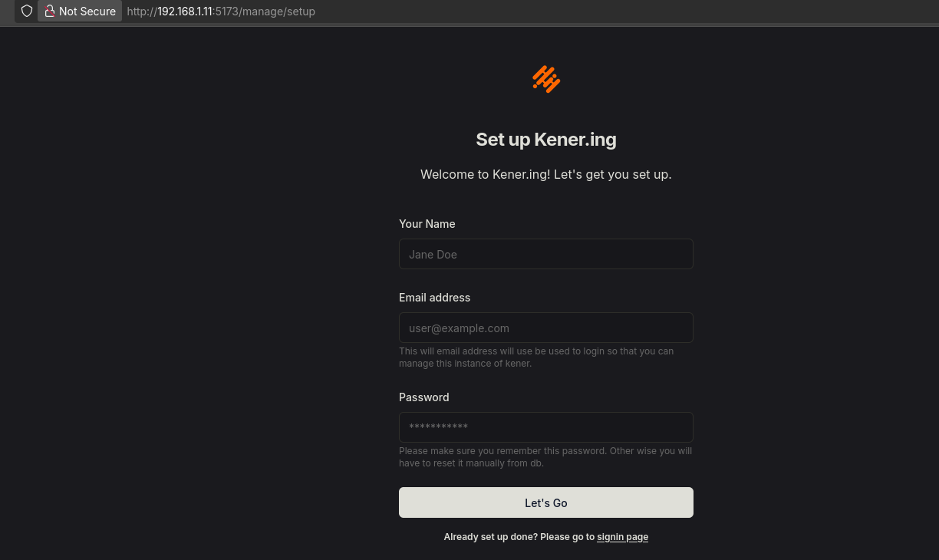This screenshot has width=939, height=560.
Task: Click the Your Name input field
Action: [x=546, y=254]
